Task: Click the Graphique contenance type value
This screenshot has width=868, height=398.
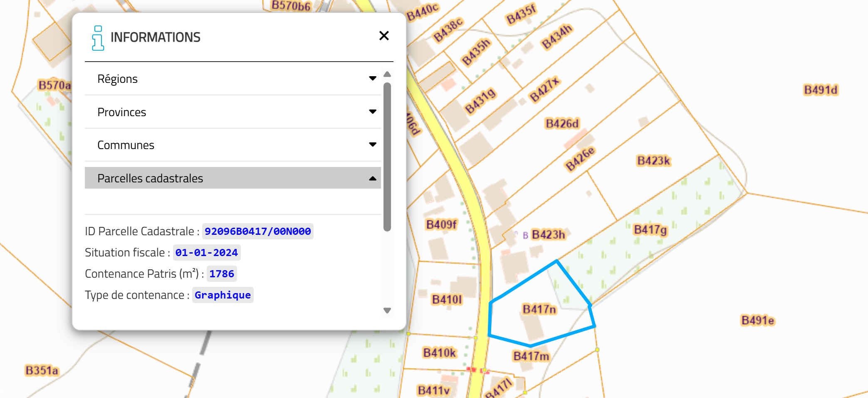Action: pos(223,295)
